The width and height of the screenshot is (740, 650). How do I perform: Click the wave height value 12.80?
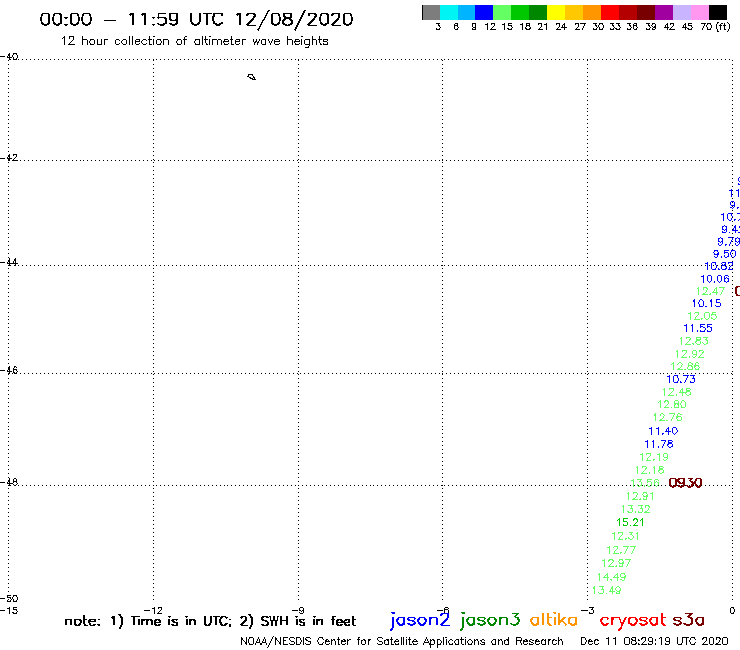[x=672, y=405]
